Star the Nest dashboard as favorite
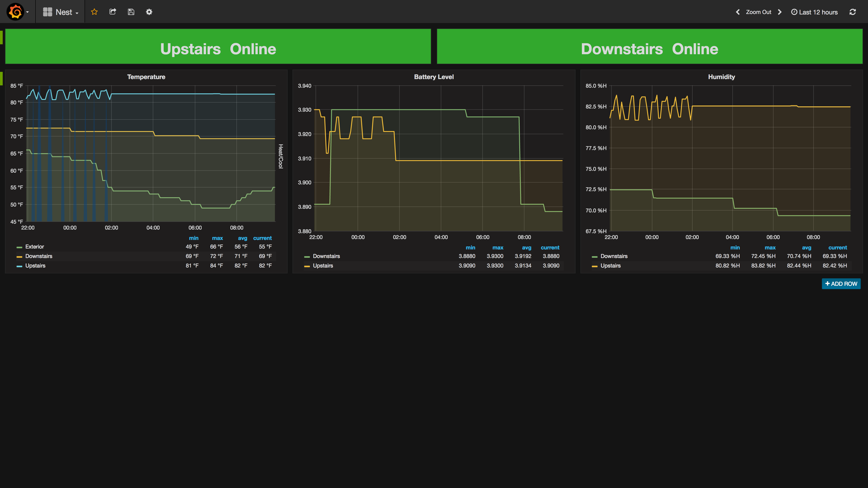The image size is (868, 488). [94, 12]
